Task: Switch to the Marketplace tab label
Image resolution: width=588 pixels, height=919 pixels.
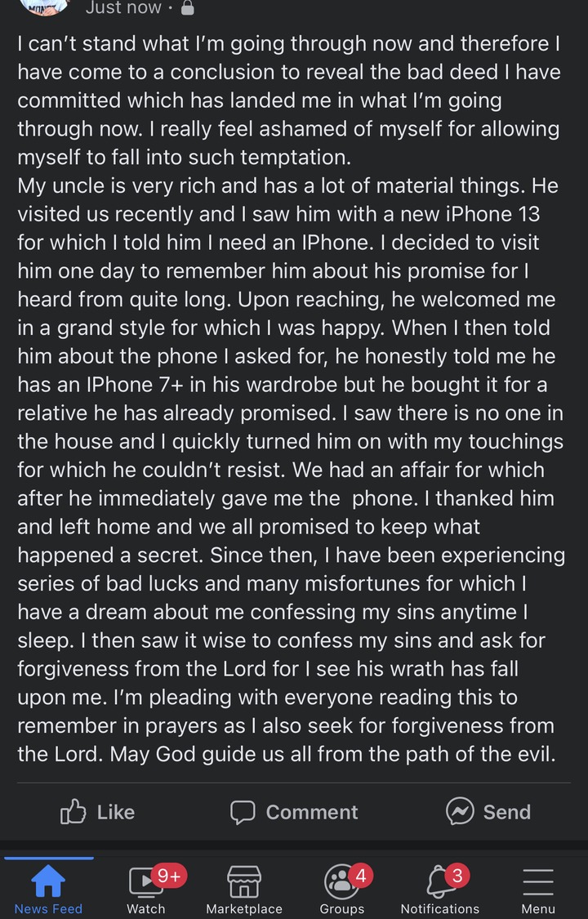Action: pyautogui.click(x=244, y=908)
